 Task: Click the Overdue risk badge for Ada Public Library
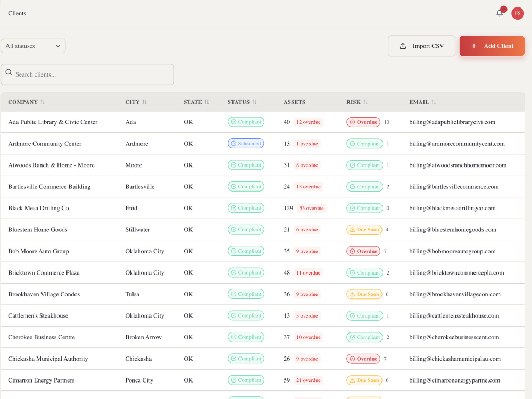(x=363, y=122)
